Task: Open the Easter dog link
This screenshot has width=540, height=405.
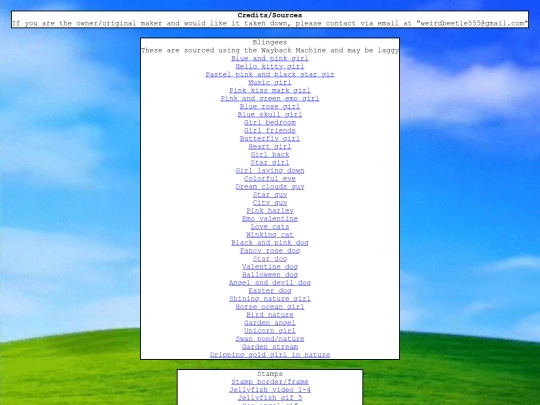Action: 270,290
